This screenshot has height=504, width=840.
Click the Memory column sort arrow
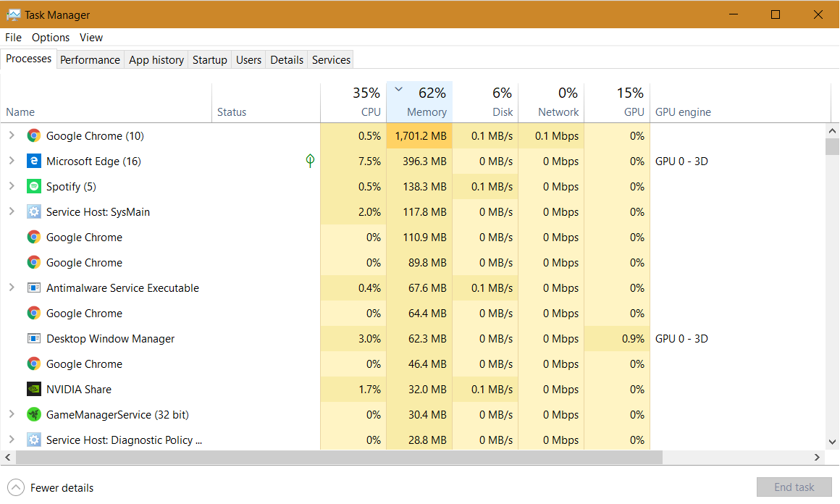coord(398,90)
